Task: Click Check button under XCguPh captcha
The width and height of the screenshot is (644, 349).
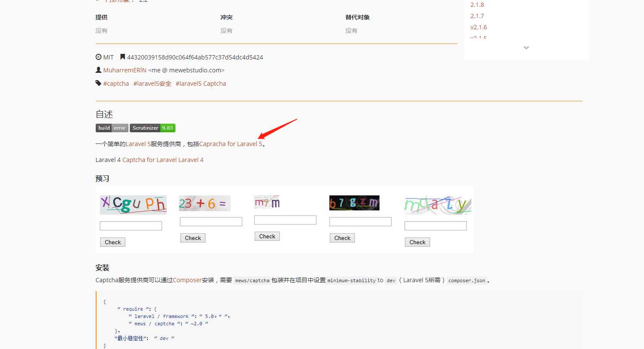Action: [113, 242]
